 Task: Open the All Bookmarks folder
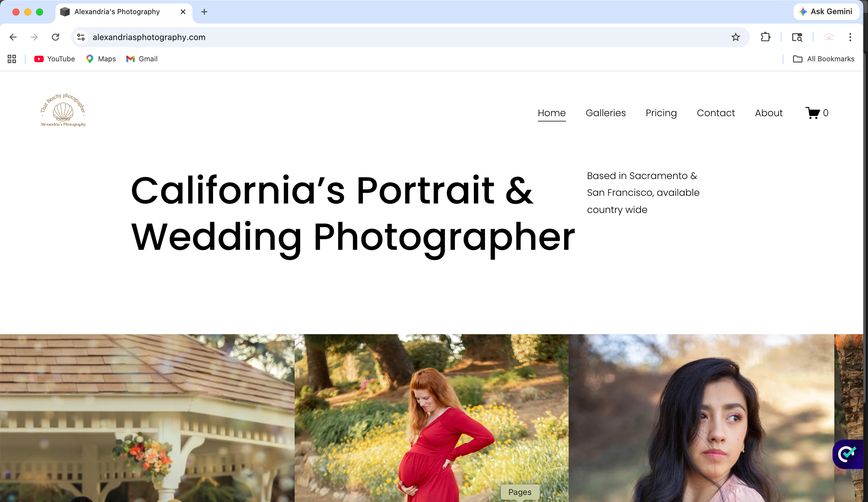824,59
